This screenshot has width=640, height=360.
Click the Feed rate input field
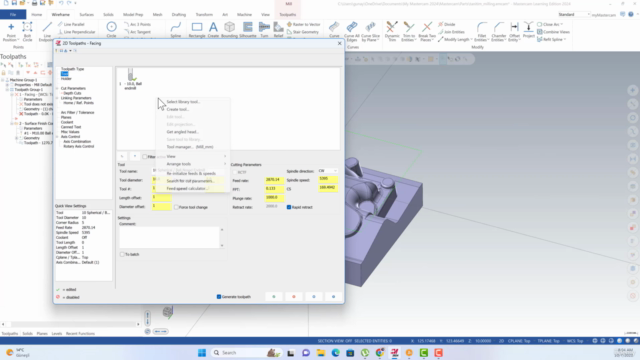pos(274,180)
